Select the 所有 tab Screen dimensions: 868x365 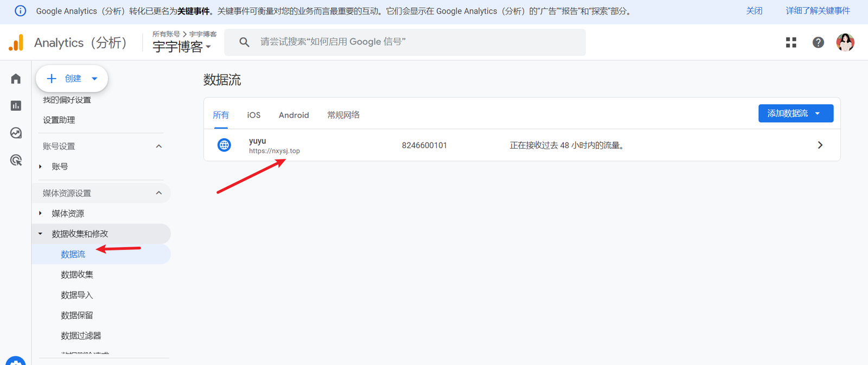(221, 115)
